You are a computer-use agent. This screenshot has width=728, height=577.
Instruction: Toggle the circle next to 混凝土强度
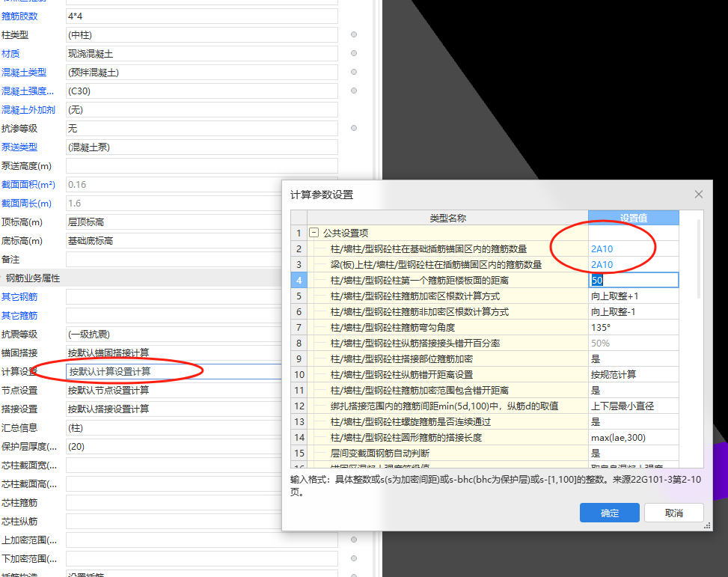tap(354, 91)
